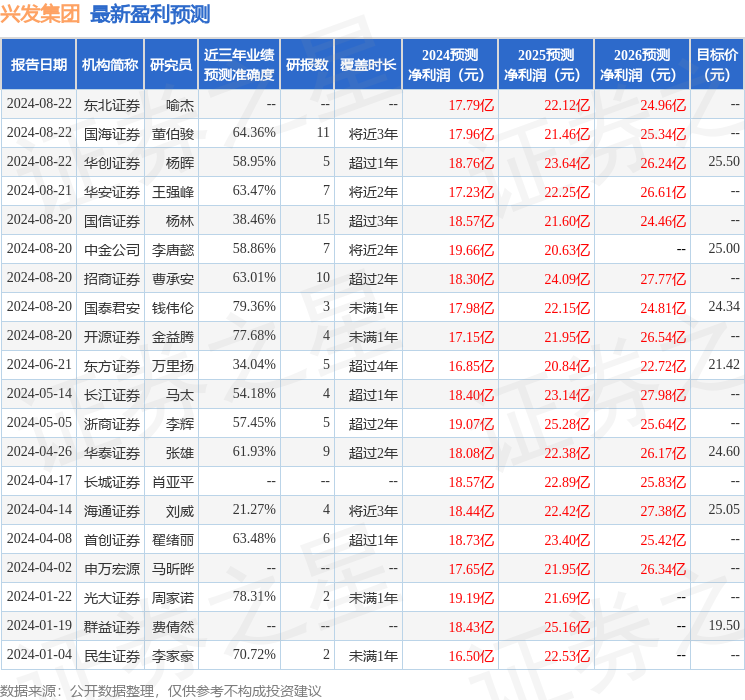Screen dimensions: 745x700
Task: Click the 民生证券 institution cell
Action: click(112, 656)
